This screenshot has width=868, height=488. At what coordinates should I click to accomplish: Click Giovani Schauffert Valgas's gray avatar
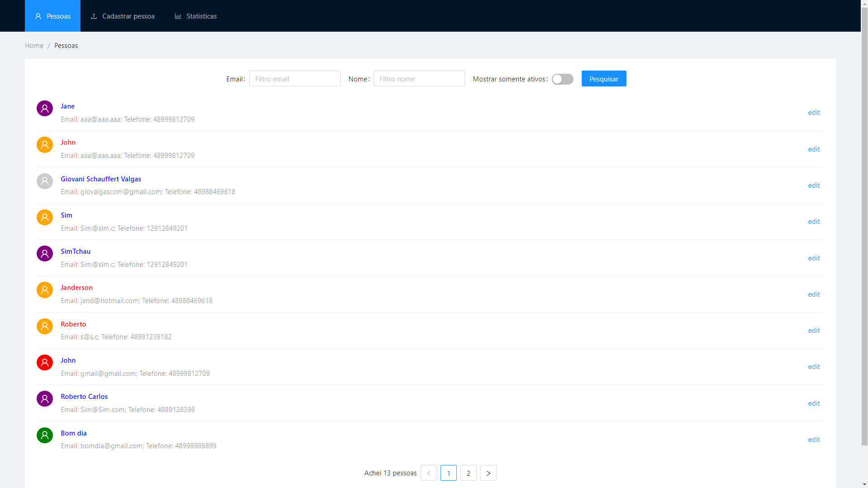point(44,181)
